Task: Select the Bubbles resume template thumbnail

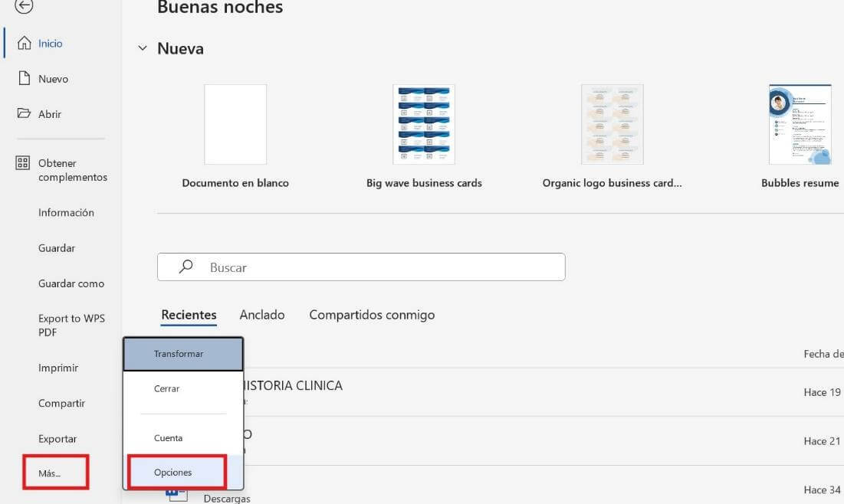Action: (800, 123)
